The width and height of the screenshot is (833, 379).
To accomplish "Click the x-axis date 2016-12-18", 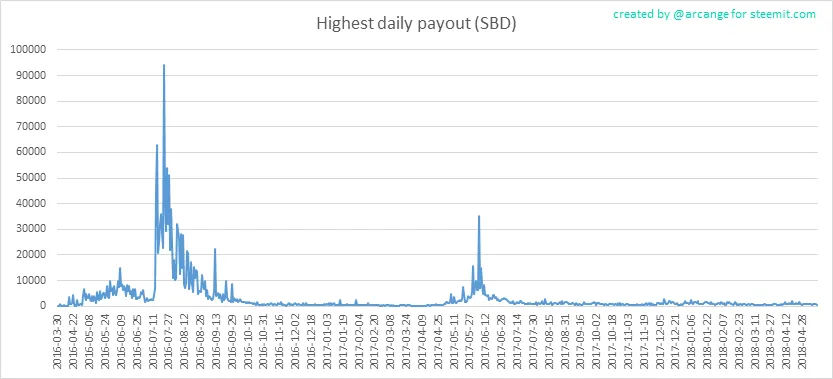I will (x=311, y=341).
